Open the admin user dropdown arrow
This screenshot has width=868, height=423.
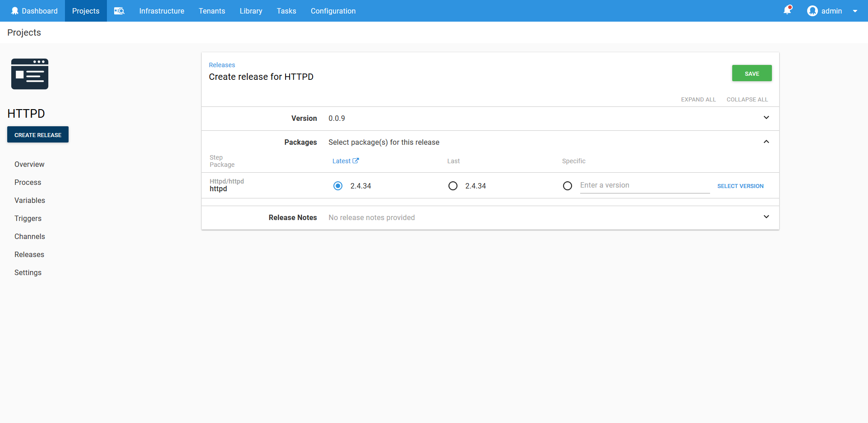(855, 11)
